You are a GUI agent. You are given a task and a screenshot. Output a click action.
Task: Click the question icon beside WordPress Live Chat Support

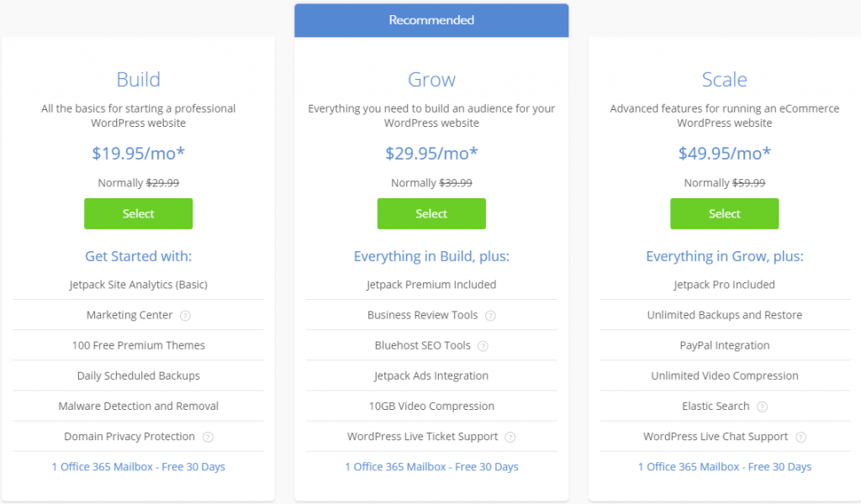click(800, 437)
